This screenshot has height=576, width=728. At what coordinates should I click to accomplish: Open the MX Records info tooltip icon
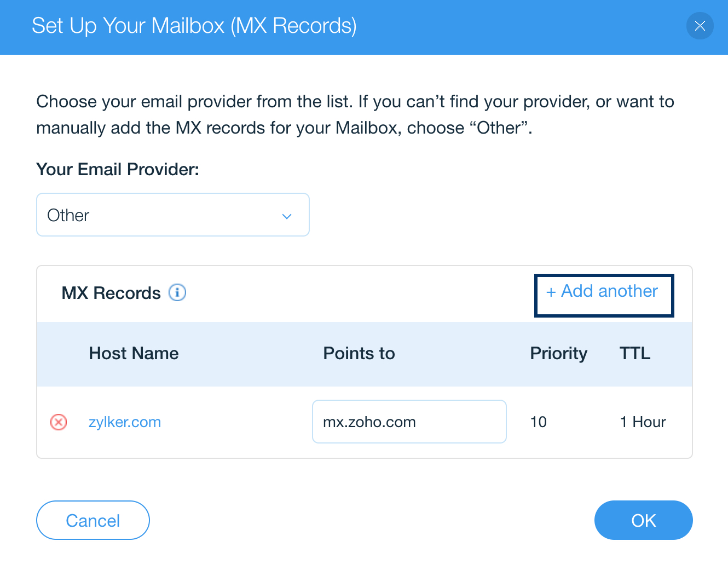tap(177, 292)
